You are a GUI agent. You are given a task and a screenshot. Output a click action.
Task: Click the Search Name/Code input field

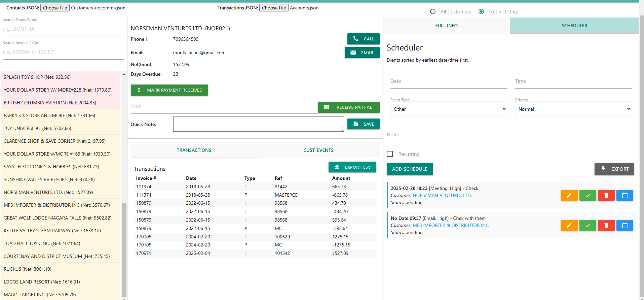pyautogui.click(x=63, y=29)
